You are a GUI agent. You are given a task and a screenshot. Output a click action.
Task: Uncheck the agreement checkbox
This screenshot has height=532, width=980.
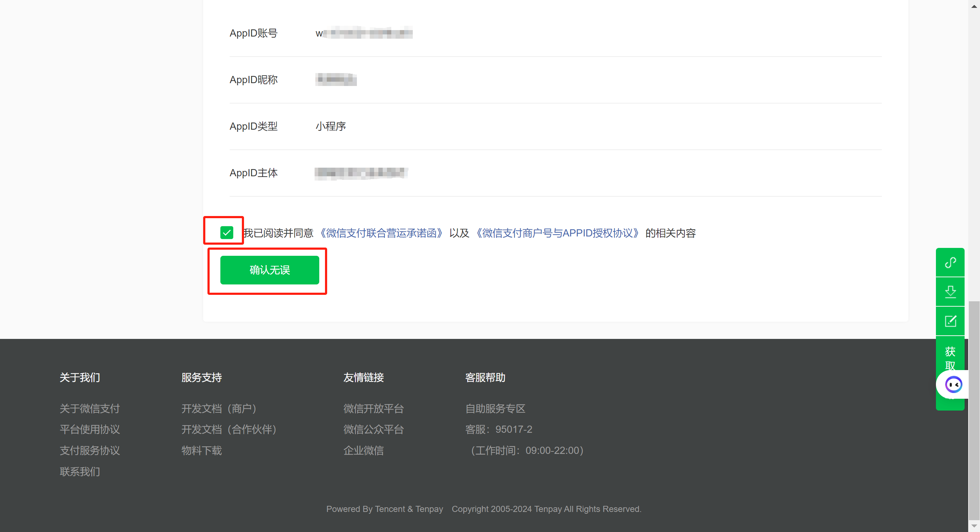(226, 233)
